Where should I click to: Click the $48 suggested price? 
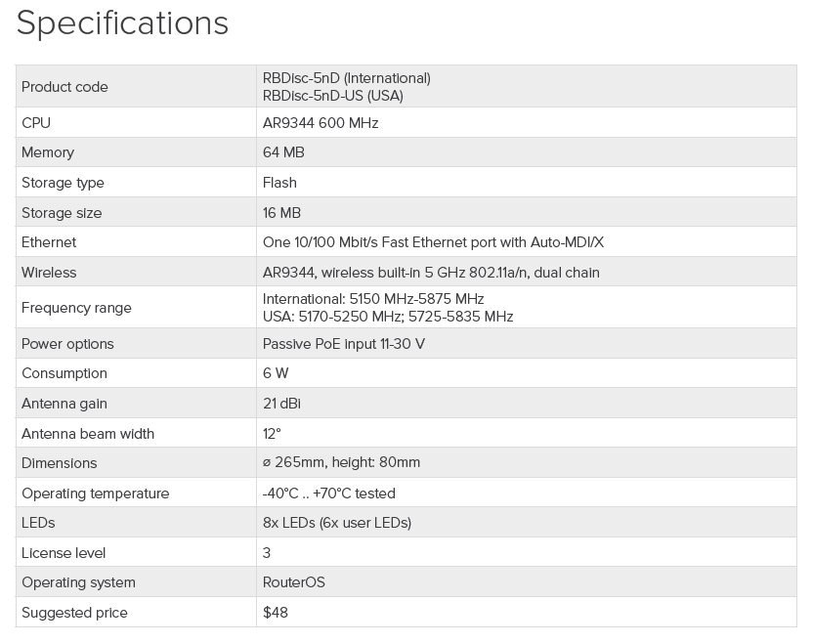click(x=275, y=613)
